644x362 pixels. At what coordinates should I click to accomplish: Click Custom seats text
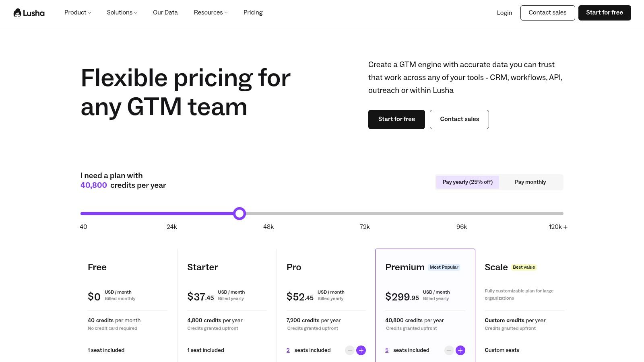point(502,350)
